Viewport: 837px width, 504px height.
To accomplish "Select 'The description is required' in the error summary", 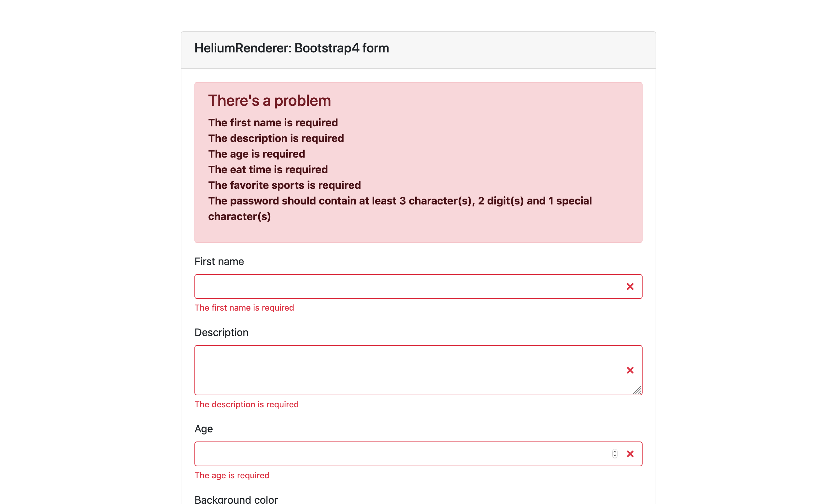I will (276, 138).
